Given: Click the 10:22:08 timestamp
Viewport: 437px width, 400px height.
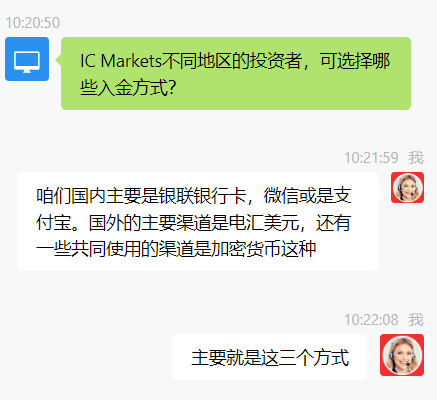Looking at the screenshot, I should (371, 320).
